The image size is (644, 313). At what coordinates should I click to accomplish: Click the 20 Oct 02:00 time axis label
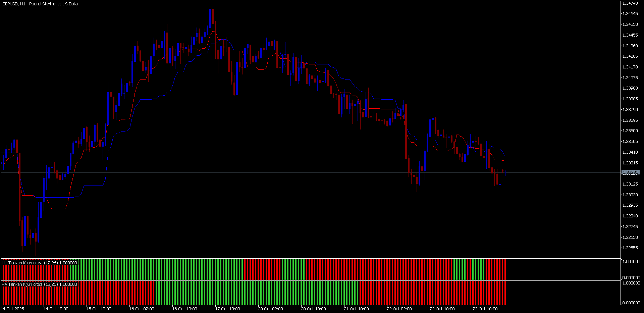coord(271,309)
